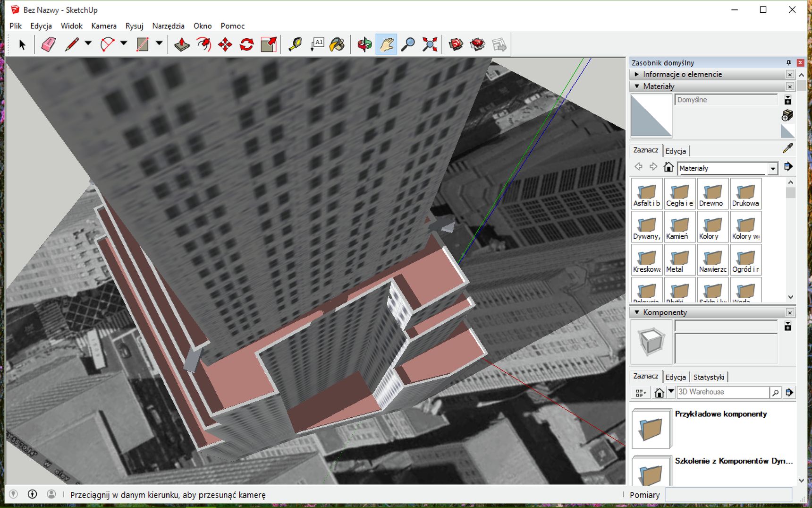The height and width of the screenshot is (508, 812).
Task: Activate the Orbit camera tool
Action: 364,44
